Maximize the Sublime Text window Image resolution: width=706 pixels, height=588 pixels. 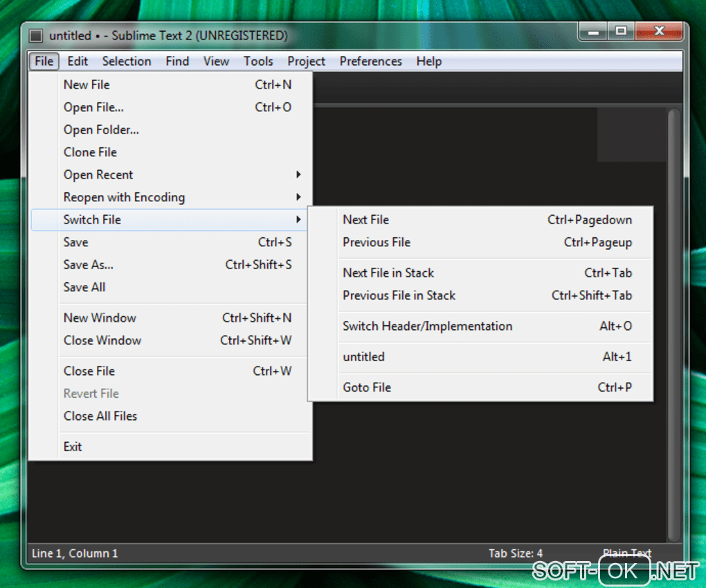click(x=621, y=32)
